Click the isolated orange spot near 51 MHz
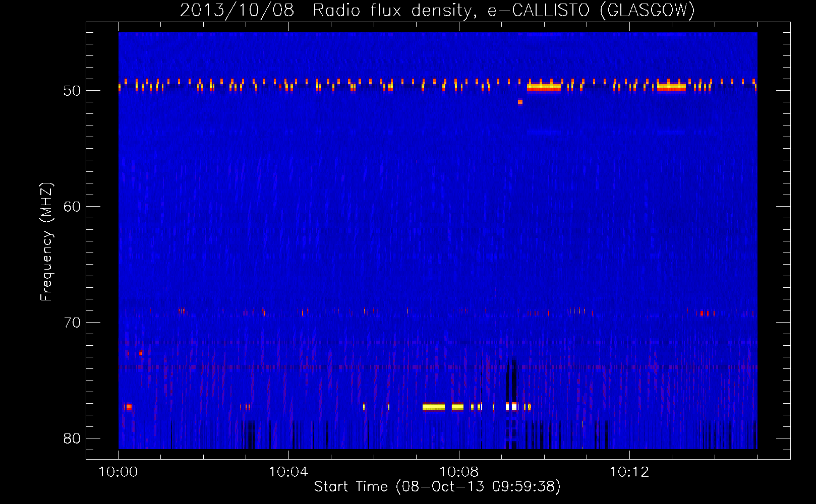This screenshot has width=816, height=504. point(520,102)
